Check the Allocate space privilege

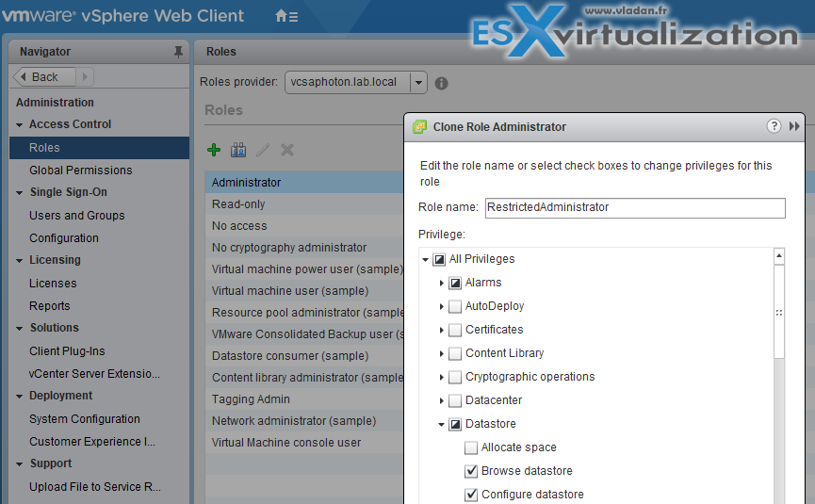coord(471,447)
